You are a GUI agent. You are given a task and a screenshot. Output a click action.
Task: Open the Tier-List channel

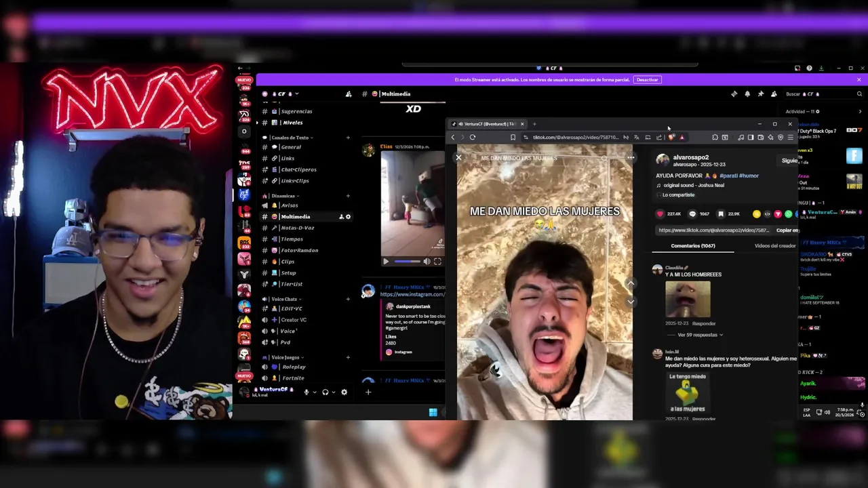point(292,284)
